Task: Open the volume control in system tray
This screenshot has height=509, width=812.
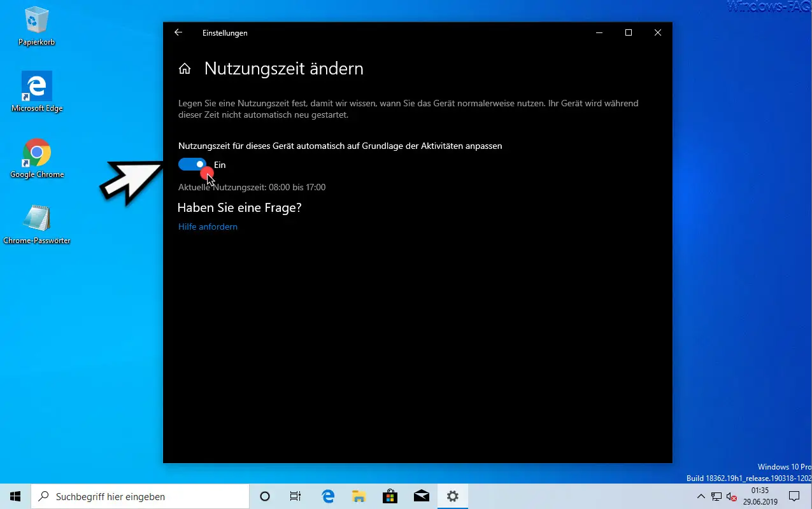Action: 731,496
